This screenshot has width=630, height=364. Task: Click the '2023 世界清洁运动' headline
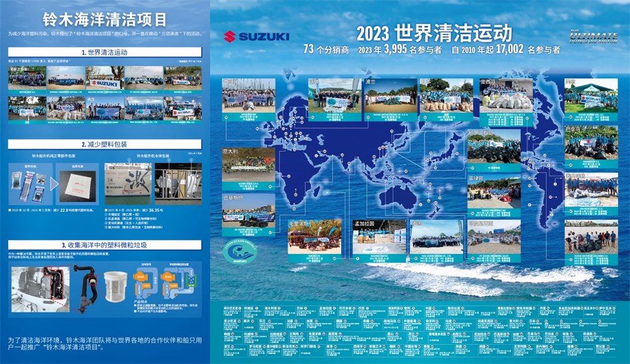coord(434,33)
